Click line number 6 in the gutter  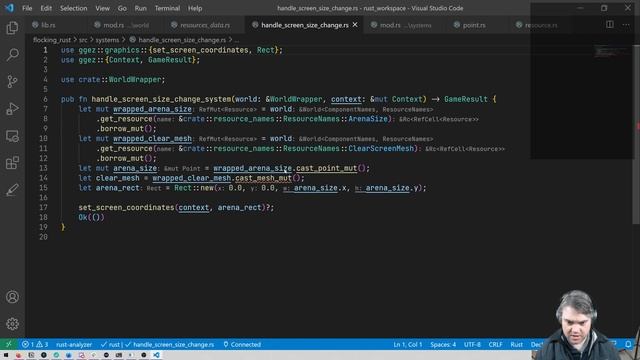tap(45, 99)
